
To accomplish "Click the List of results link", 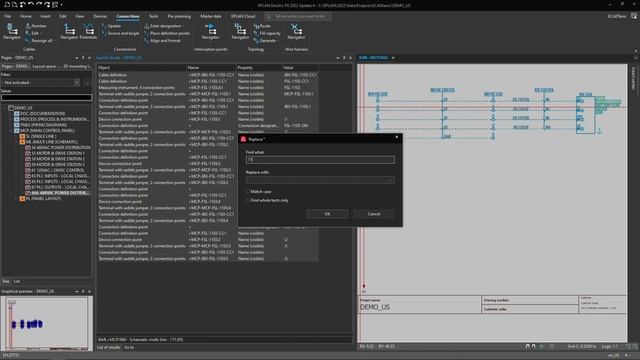I will tap(109, 347).
